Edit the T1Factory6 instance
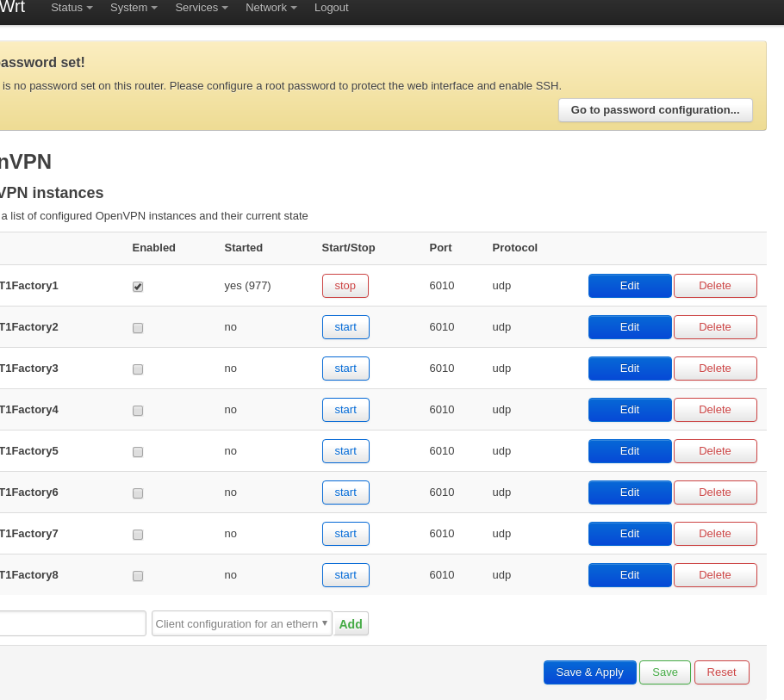The width and height of the screenshot is (784, 700). (x=630, y=492)
